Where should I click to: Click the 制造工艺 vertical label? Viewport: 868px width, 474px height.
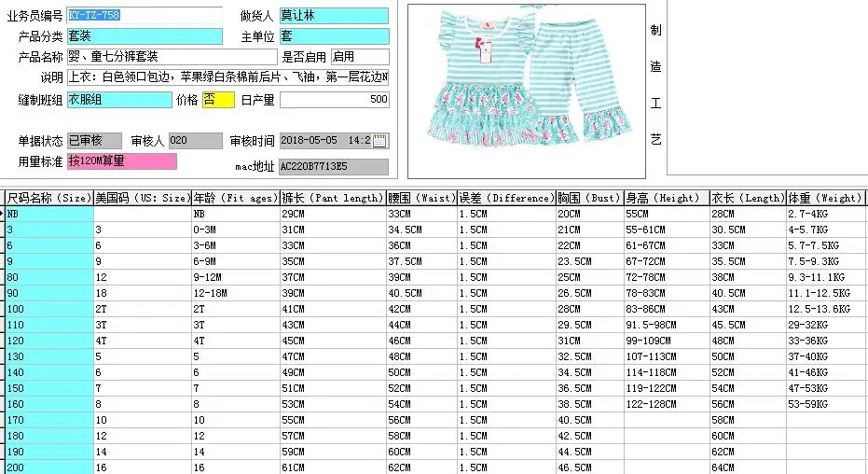pyautogui.click(x=656, y=85)
